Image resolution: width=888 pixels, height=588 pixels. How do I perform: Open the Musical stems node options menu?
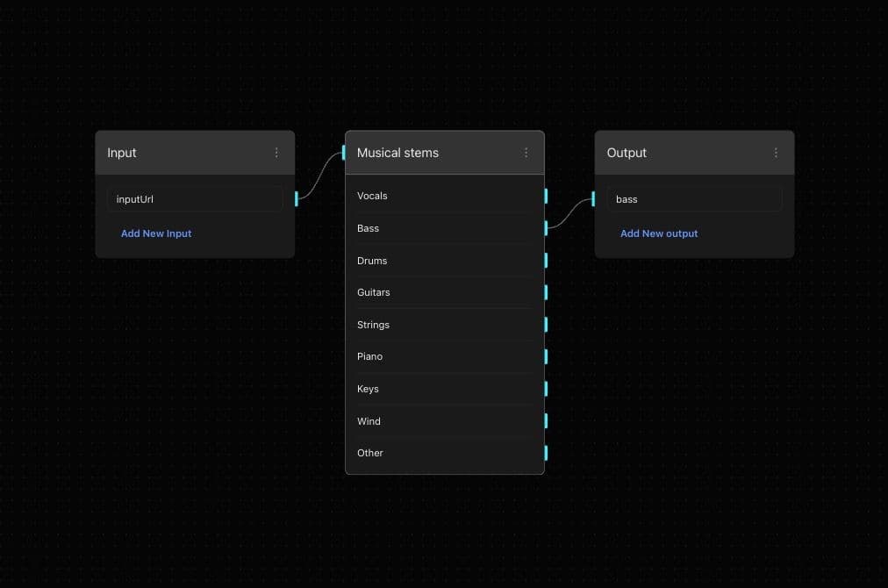click(x=526, y=153)
